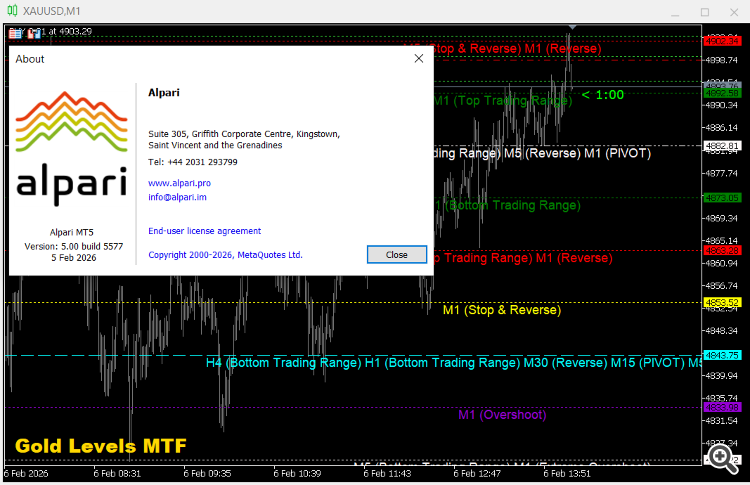
Task: Click the info@alpari.im email link
Action: 177,197
